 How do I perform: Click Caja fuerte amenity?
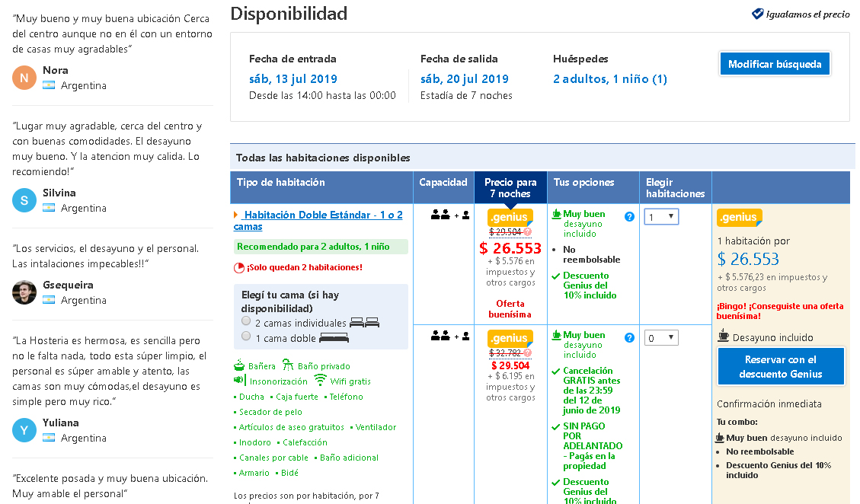pyautogui.click(x=297, y=396)
